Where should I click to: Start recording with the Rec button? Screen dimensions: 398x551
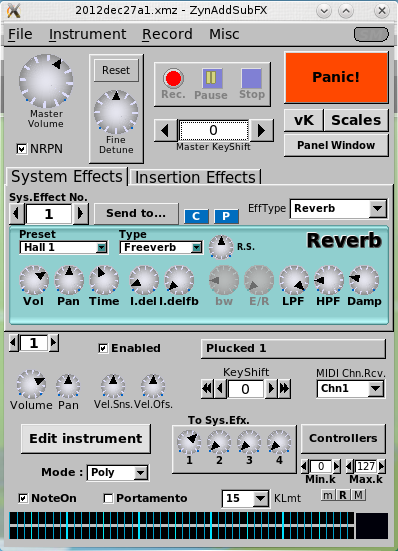tap(173, 78)
